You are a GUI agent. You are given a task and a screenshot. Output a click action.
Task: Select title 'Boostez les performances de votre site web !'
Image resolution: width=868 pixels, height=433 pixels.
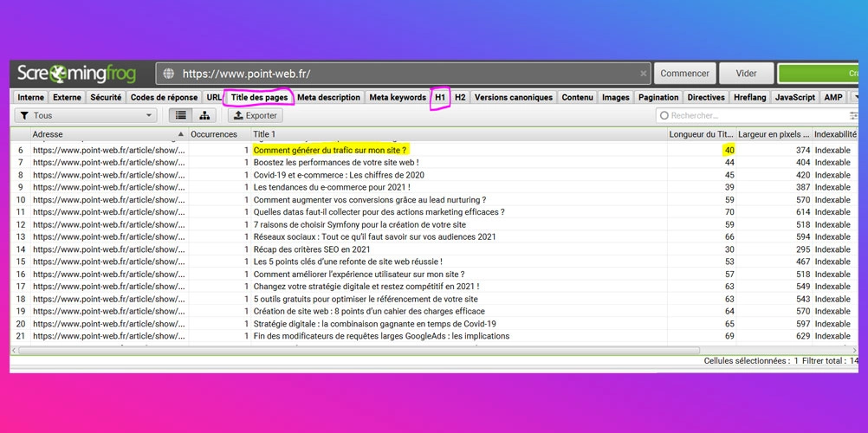click(x=336, y=162)
